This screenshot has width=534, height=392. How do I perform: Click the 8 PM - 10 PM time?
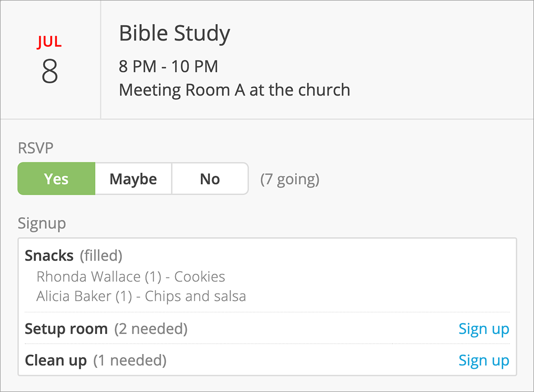click(168, 66)
